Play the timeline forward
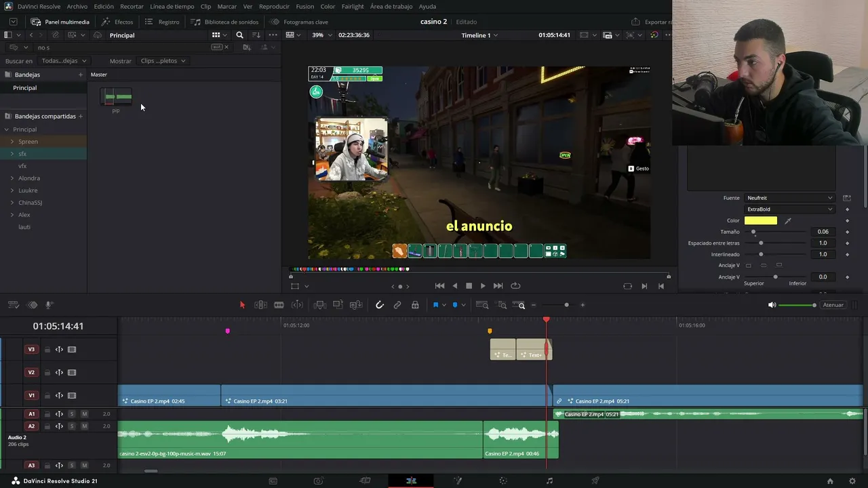This screenshot has width=868, height=488. pyautogui.click(x=483, y=286)
